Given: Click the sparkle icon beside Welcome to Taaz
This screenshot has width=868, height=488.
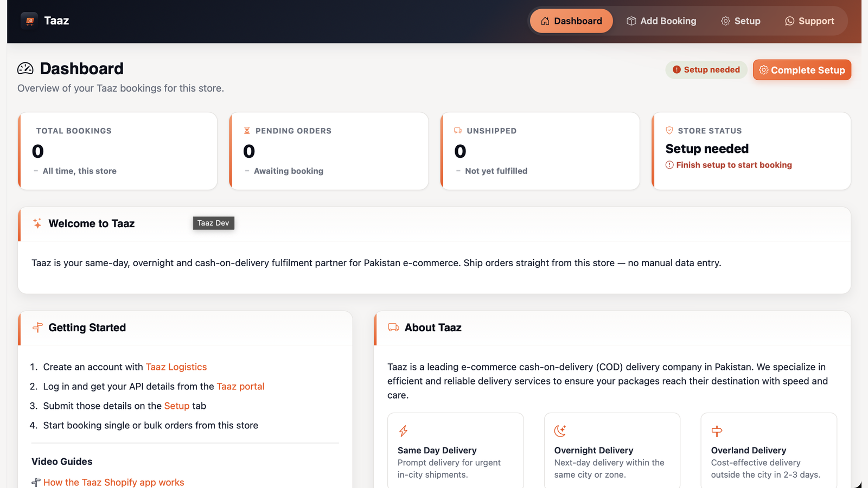Looking at the screenshot, I should click(37, 223).
